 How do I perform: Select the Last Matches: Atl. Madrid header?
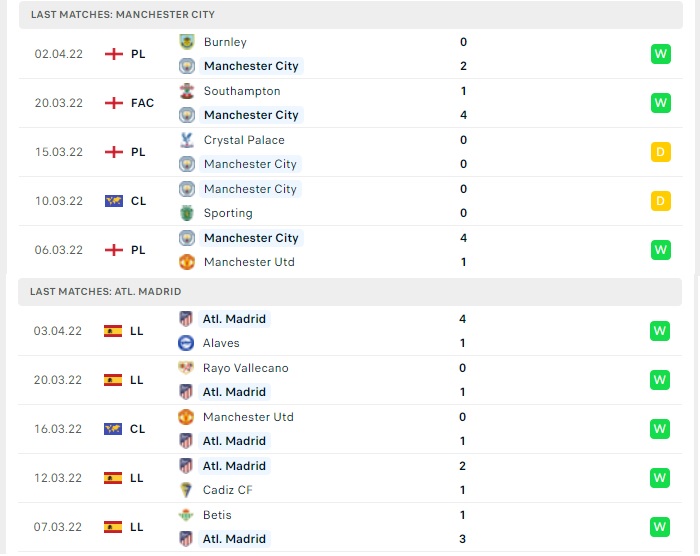click(350, 292)
